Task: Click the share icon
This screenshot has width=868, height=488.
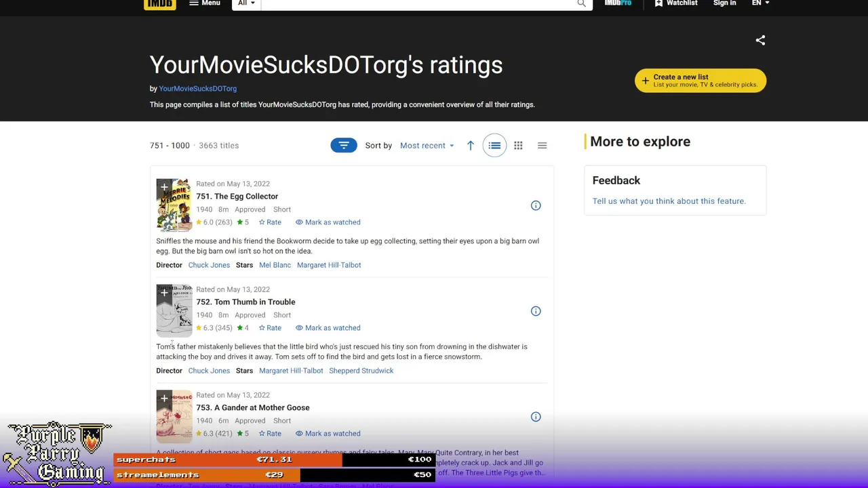Action: coord(760,40)
